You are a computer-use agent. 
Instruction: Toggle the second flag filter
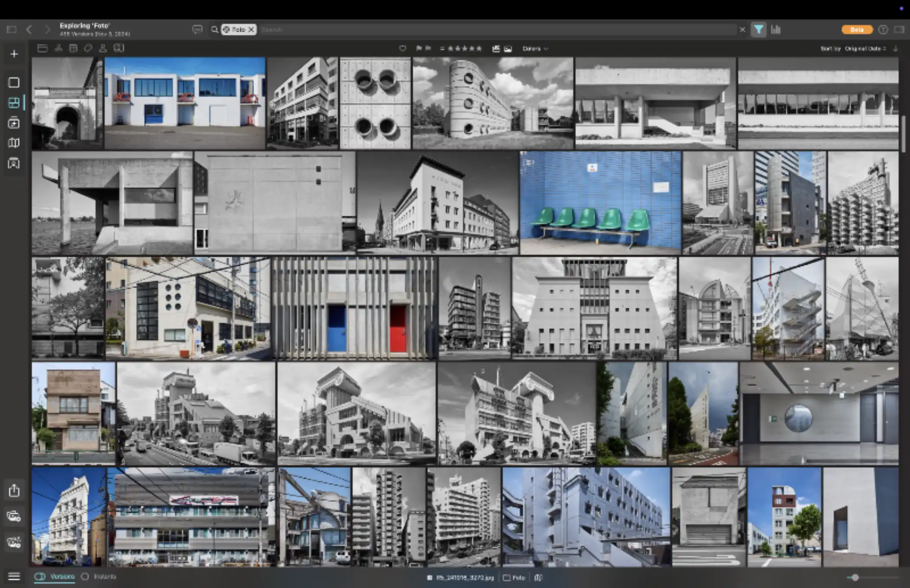(x=428, y=49)
